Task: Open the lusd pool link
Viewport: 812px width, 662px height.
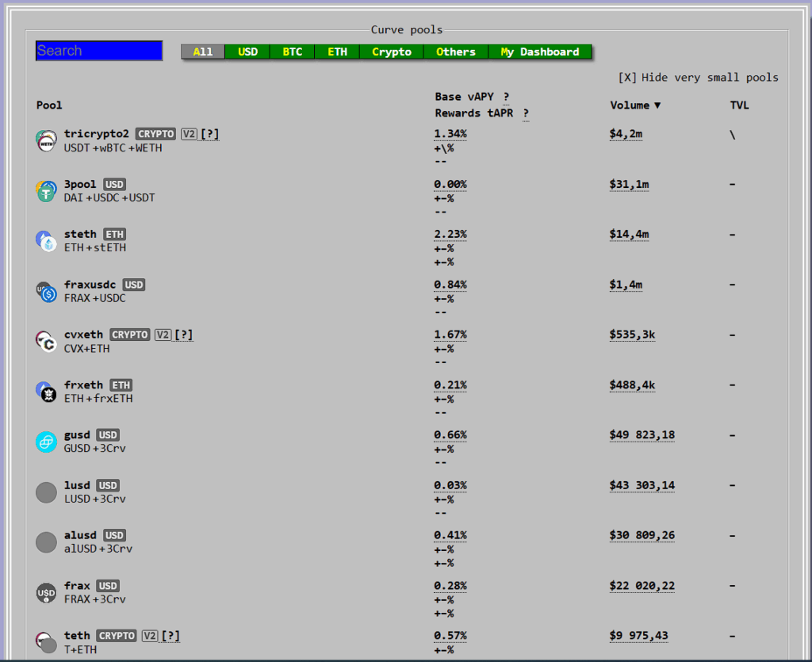Action: tap(77, 485)
